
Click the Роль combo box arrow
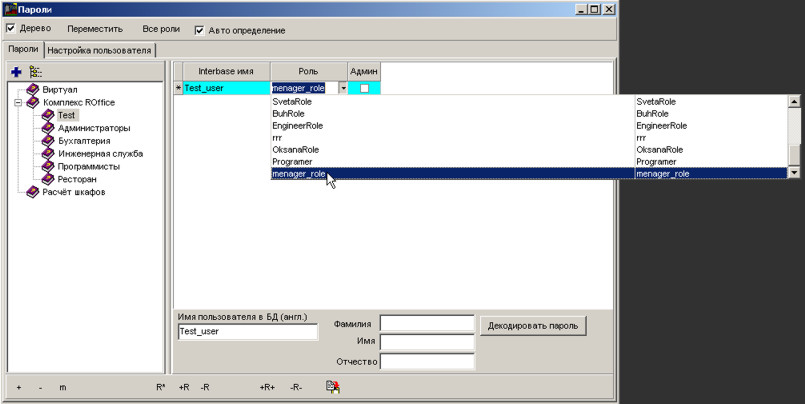[x=343, y=89]
